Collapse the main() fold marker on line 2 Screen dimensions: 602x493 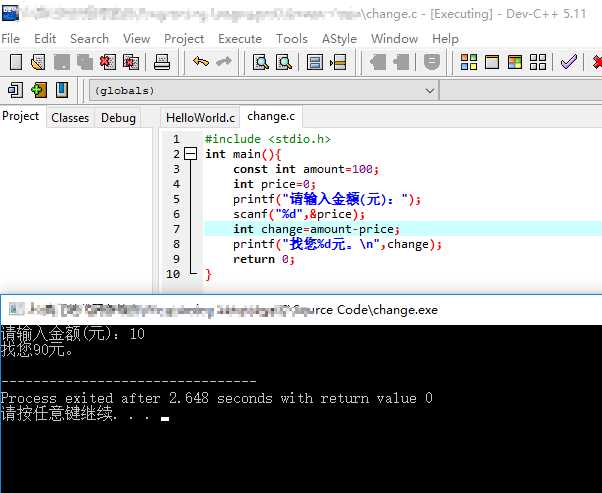(190, 154)
